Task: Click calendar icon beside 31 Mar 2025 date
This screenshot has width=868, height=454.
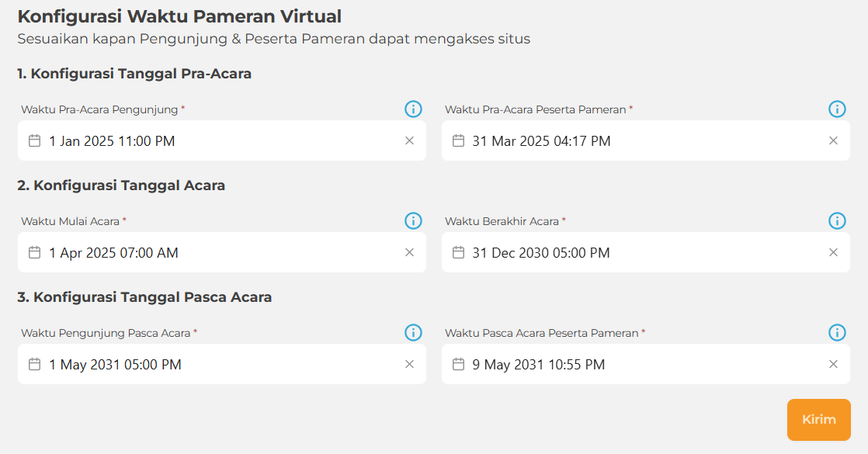Action: [458, 140]
